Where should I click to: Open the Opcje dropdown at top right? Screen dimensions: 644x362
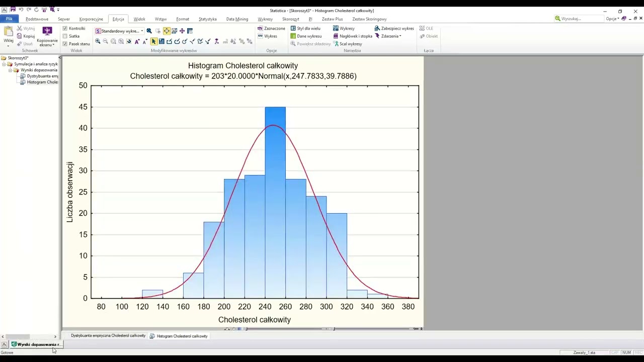612,19
